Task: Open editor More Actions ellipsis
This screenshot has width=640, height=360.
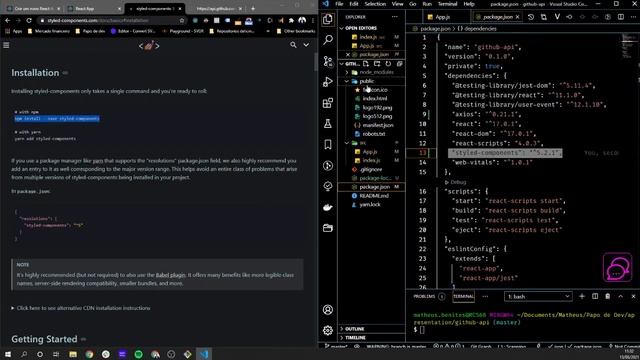Action: 633,17
